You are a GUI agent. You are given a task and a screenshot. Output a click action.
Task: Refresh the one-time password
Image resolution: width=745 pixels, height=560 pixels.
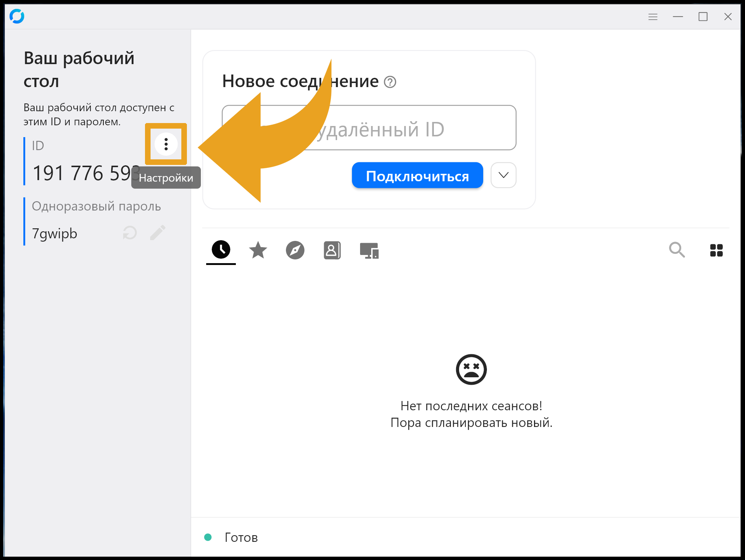coord(130,233)
